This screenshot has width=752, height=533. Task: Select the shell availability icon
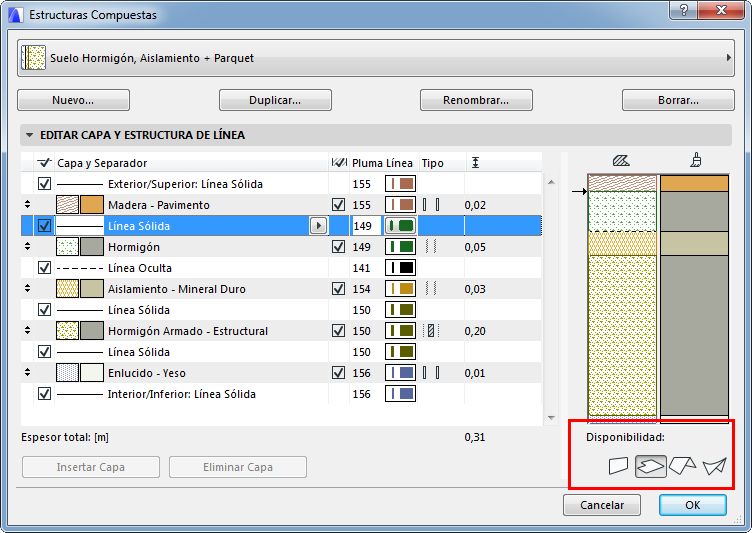[715, 466]
